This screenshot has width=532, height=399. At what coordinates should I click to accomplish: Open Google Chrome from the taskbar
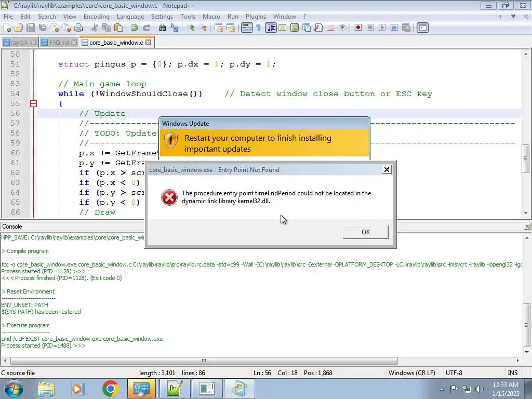[110, 389]
